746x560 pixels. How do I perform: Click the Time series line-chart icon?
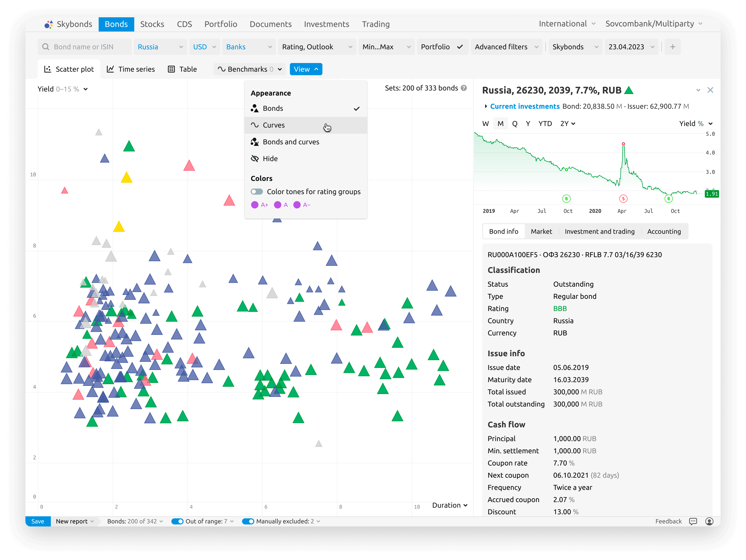[x=110, y=69]
